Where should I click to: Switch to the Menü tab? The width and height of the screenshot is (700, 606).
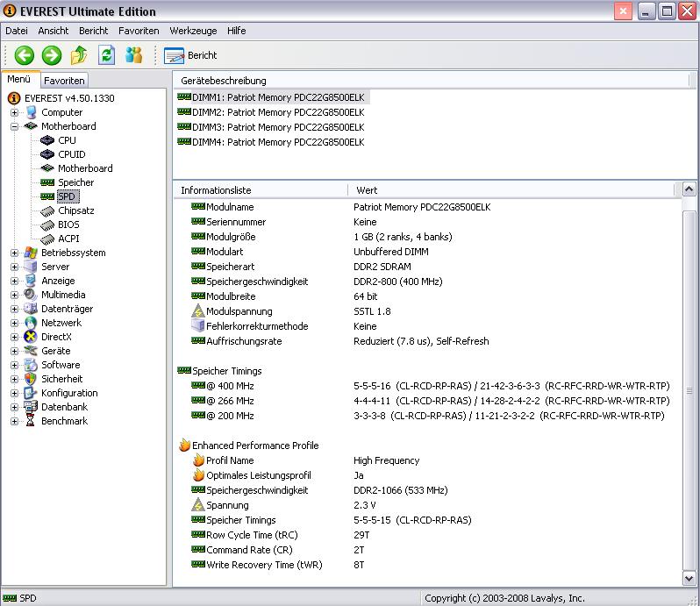[19, 79]
